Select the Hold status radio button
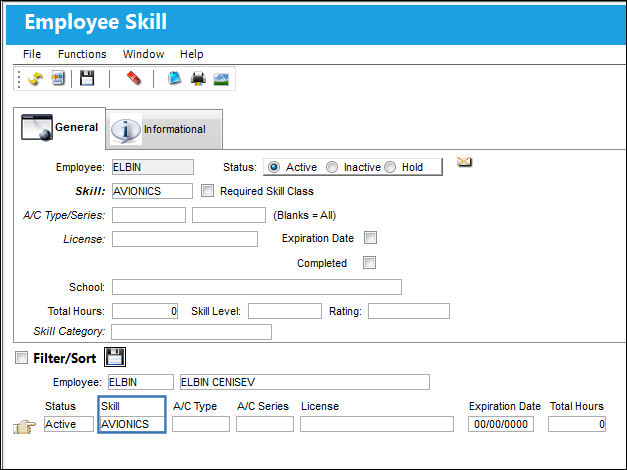 pos(390,167)
